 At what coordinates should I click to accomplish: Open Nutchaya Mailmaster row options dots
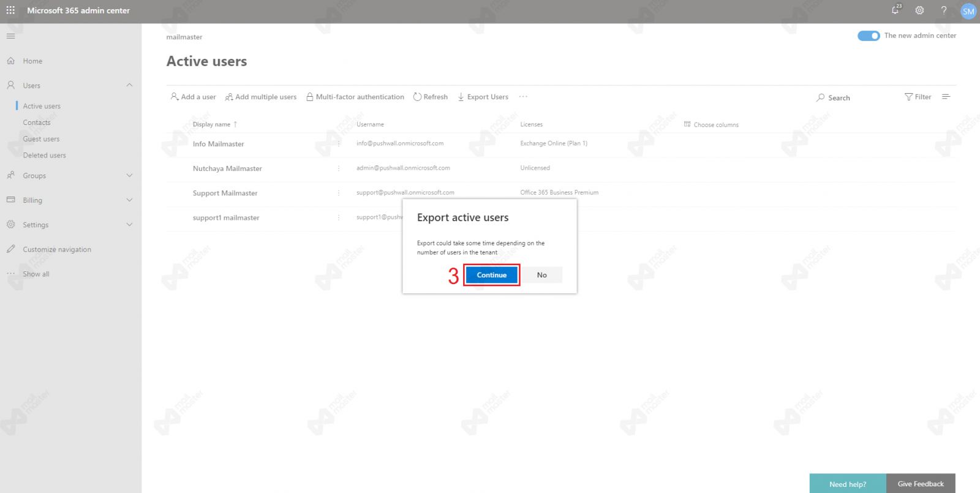338,168
